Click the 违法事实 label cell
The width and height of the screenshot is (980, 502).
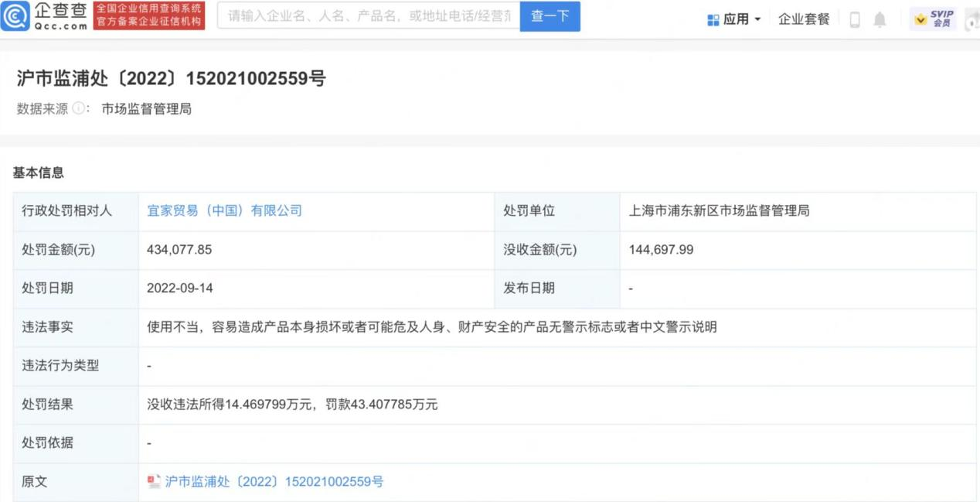[76, 327]
